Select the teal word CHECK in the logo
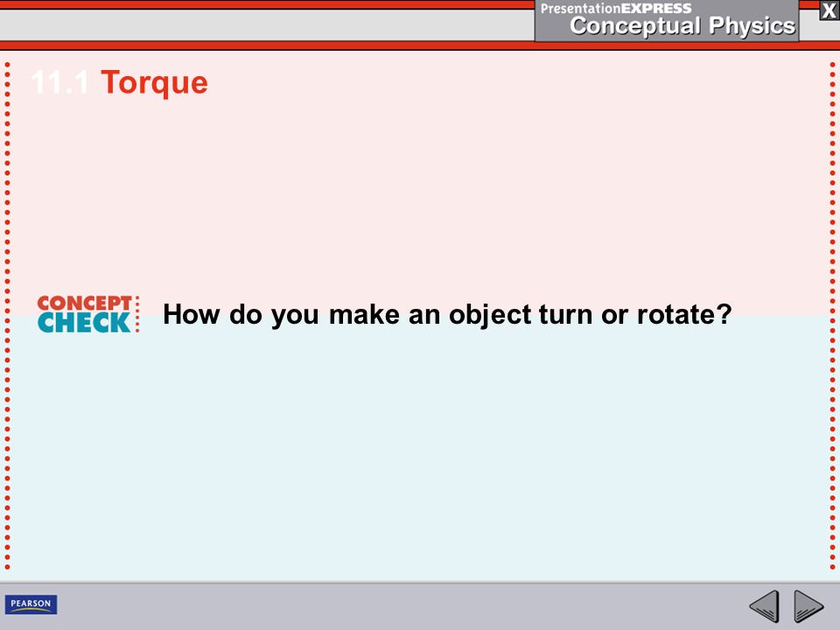The height and width of the screenshot is (630, 840). coord(84,323)
